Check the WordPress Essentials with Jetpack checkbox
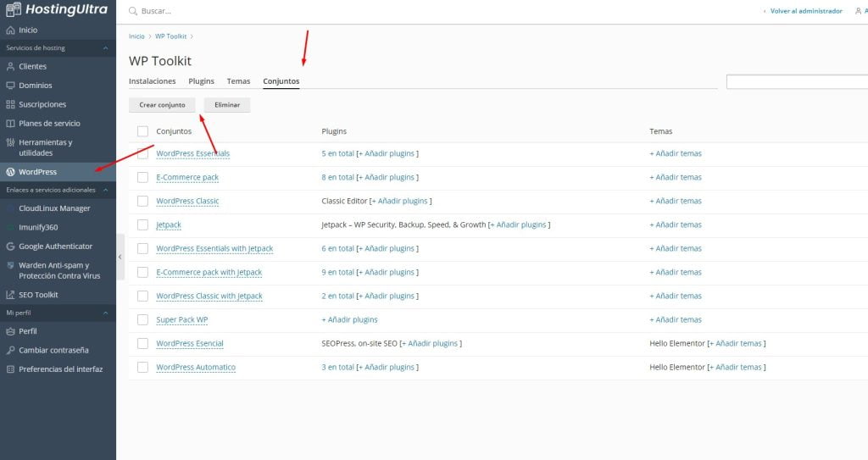The height and width of the screenshot is (460, 868). point(142,248)
